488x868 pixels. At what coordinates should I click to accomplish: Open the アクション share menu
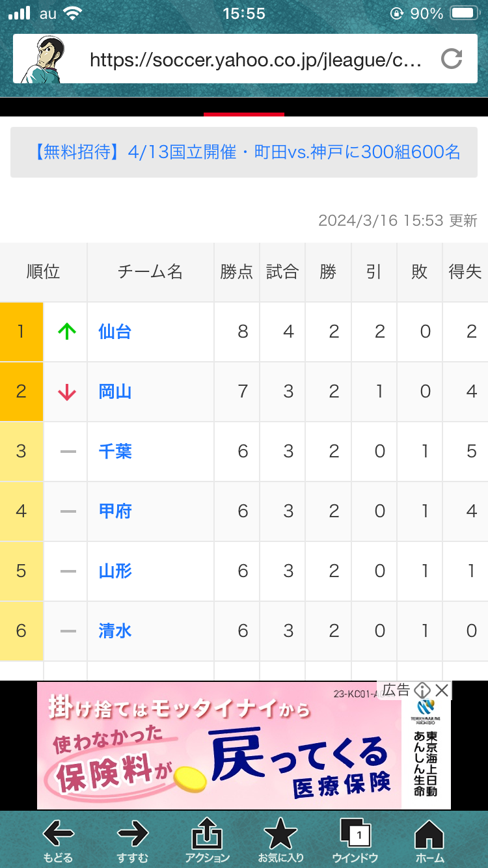(207, 839)
